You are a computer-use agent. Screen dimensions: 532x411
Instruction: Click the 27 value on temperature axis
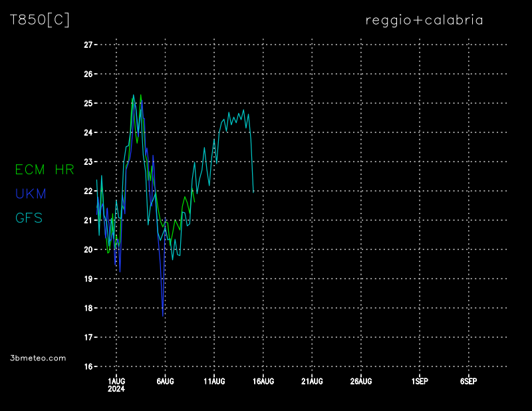coord(88,45)
